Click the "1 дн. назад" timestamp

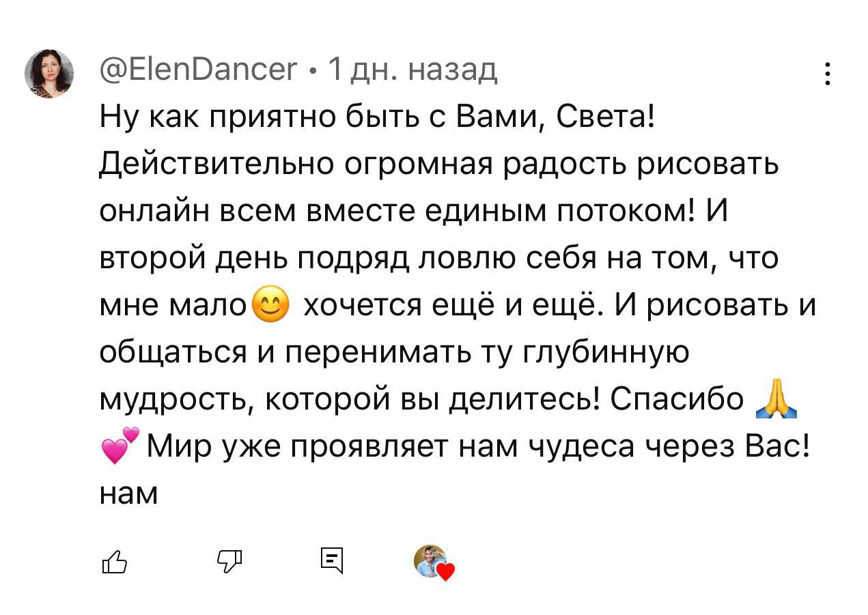click(x=412, y=70)
